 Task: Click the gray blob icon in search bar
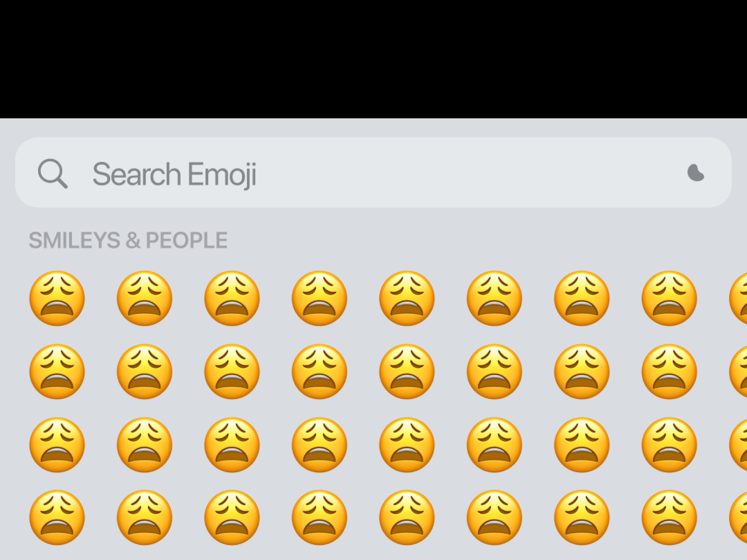coord(695,174)
